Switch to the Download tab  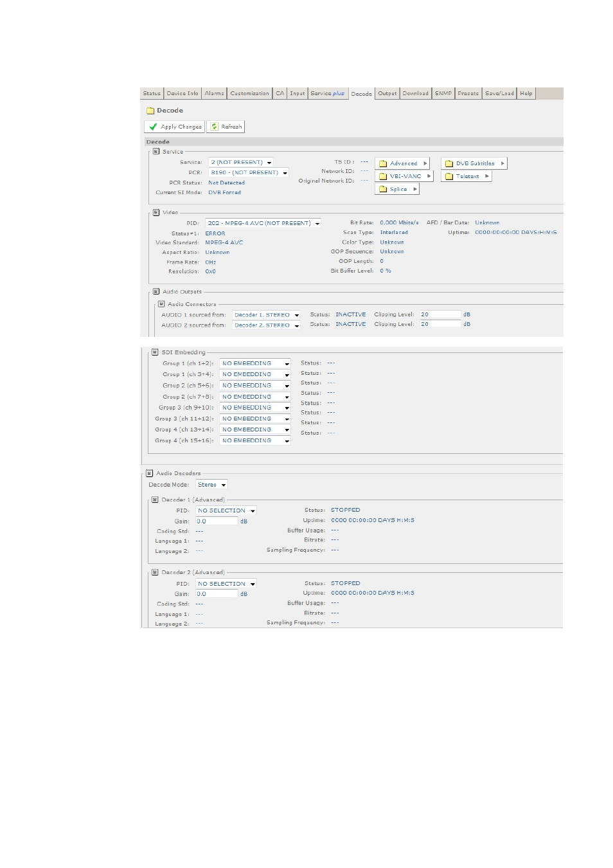click(415, 93)
